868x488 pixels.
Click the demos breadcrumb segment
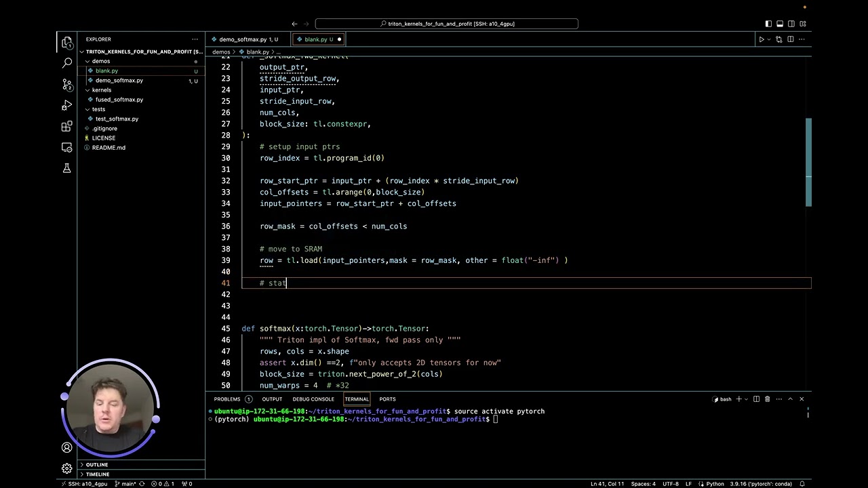221,52
